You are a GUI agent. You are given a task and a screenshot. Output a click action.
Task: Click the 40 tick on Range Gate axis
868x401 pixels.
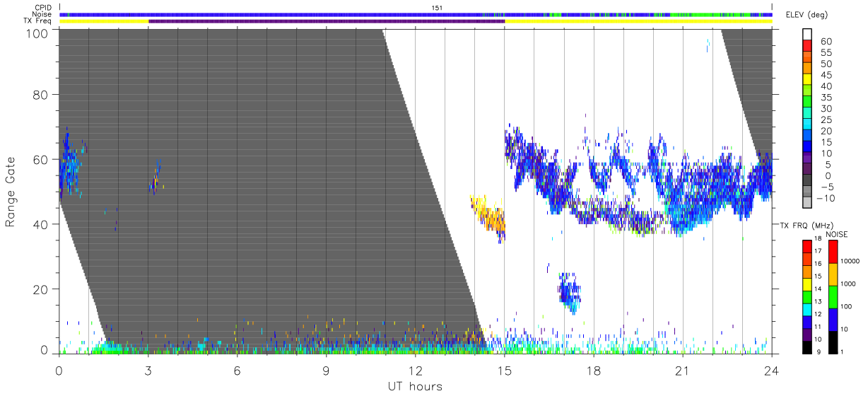[x=39, y=224]
